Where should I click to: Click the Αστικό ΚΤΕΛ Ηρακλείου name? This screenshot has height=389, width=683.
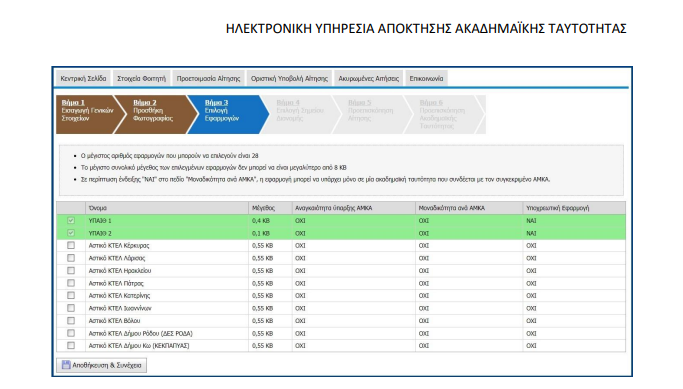click(x=120, y=271)
